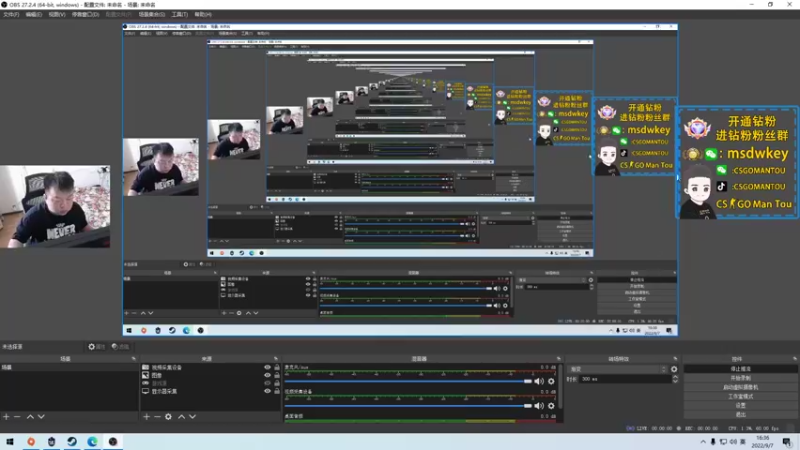Remove selected source with the Sources panel minus icon
800x450 pixels.
(157, 417)
